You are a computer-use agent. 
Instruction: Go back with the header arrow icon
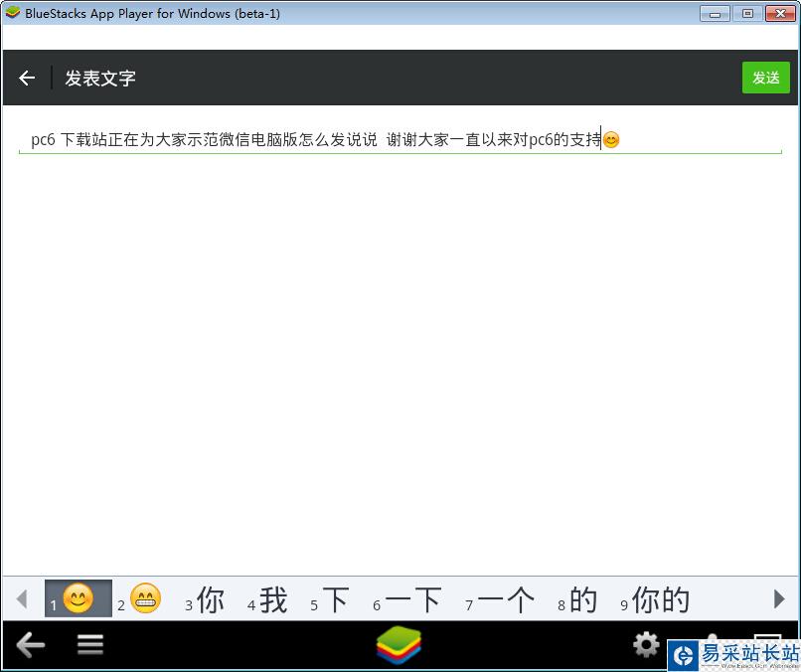[x=27, y=78]
